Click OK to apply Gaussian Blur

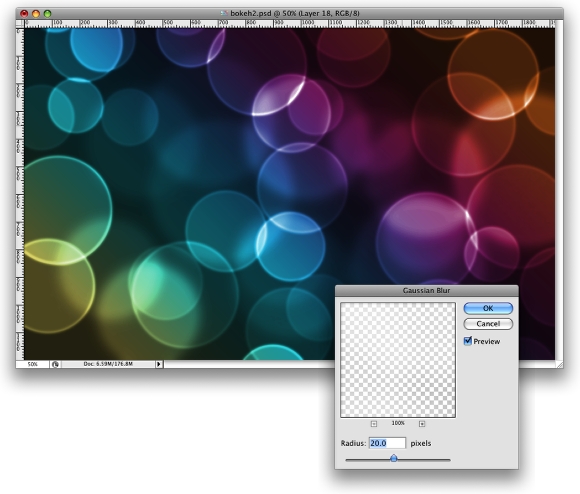point(488,308)
